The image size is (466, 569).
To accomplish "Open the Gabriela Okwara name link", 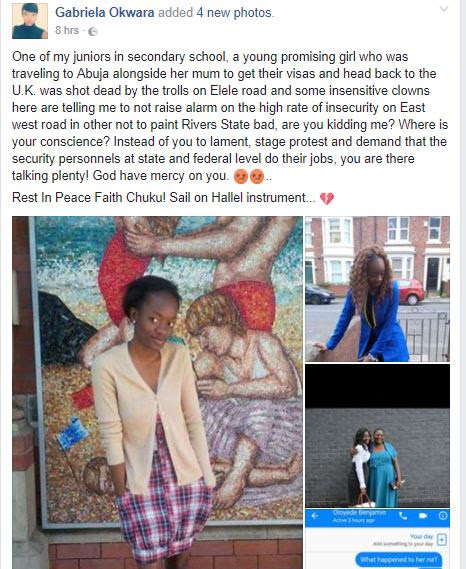I will pyautogui.click(x=105, y=13).
